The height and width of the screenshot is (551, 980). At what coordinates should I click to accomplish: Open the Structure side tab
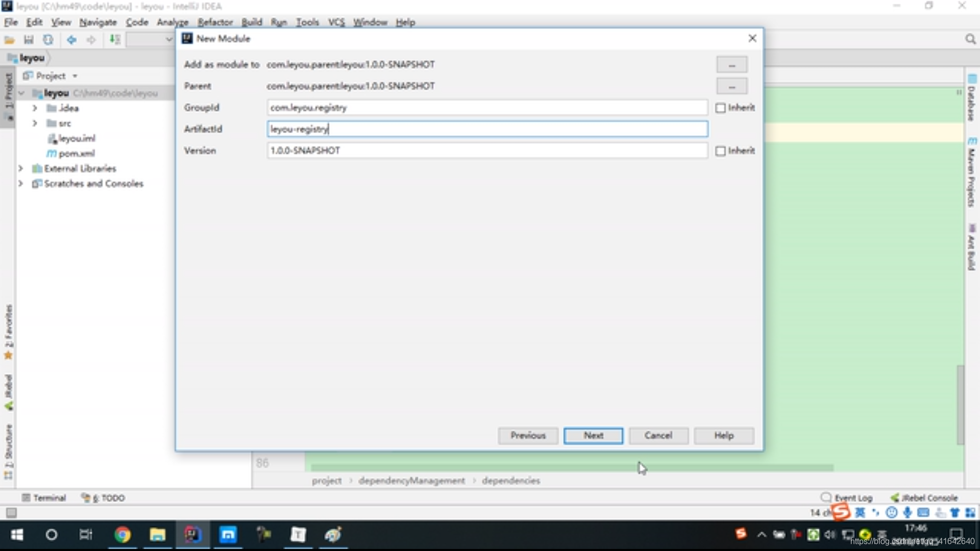click(x=8, y=452)
